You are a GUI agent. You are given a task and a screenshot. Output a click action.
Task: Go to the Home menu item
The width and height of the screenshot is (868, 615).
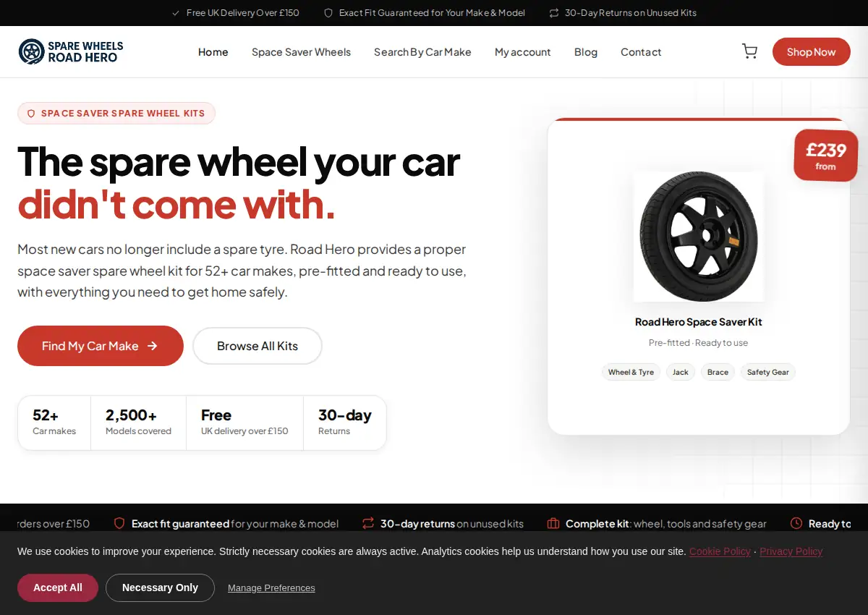click(213, 52)
